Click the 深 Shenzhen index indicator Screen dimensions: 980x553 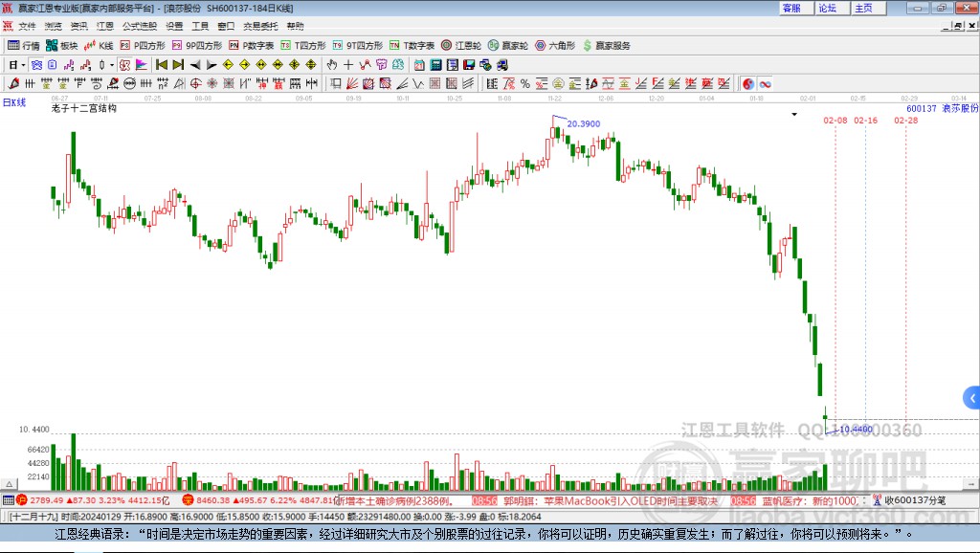pyautogui.click(x=189, y=499)
